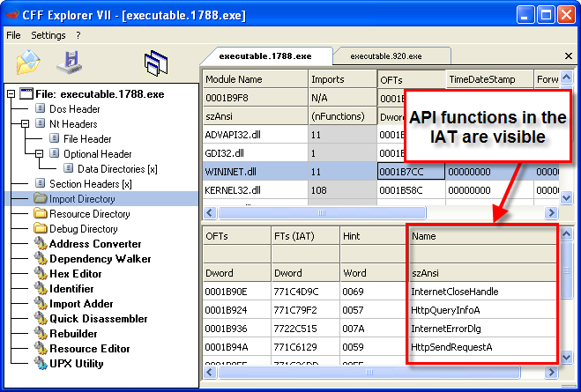
Task: Click the multiple windows toolbar icon
Action: [156, 63]
